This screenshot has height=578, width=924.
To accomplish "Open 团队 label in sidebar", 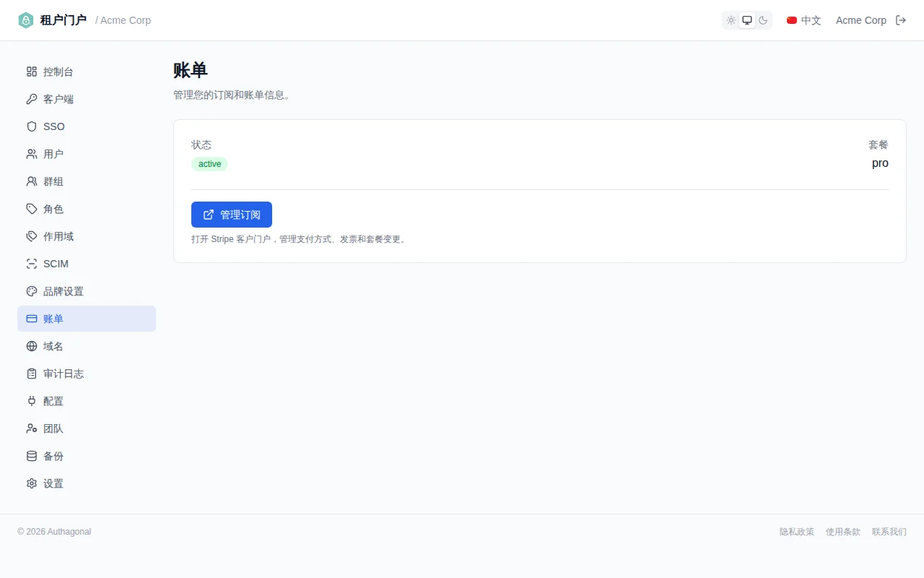I will 53,428.
